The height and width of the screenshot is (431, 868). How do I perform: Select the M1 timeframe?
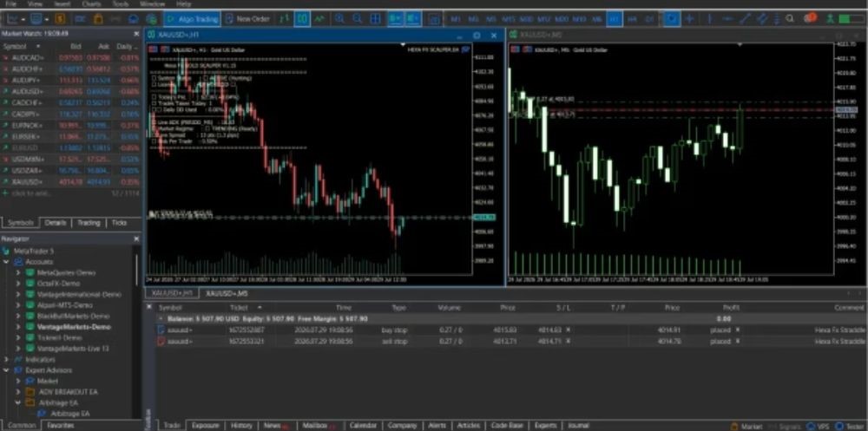click(x=456, y=19)
